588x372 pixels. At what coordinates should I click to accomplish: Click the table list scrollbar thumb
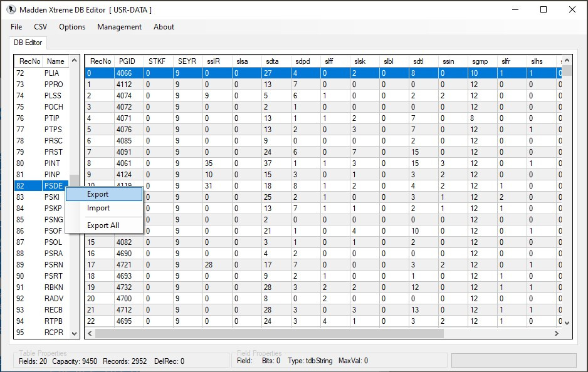pos(74,180)
